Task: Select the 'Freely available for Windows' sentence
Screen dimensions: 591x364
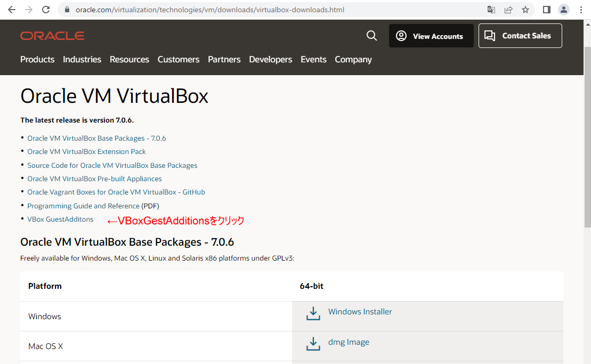Action: [157, 258]
